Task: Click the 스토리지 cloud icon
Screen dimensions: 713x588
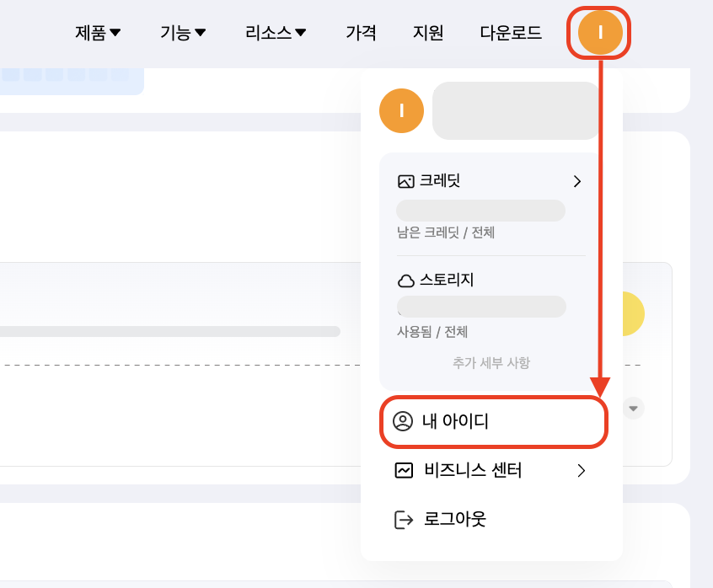Action: 406,281
